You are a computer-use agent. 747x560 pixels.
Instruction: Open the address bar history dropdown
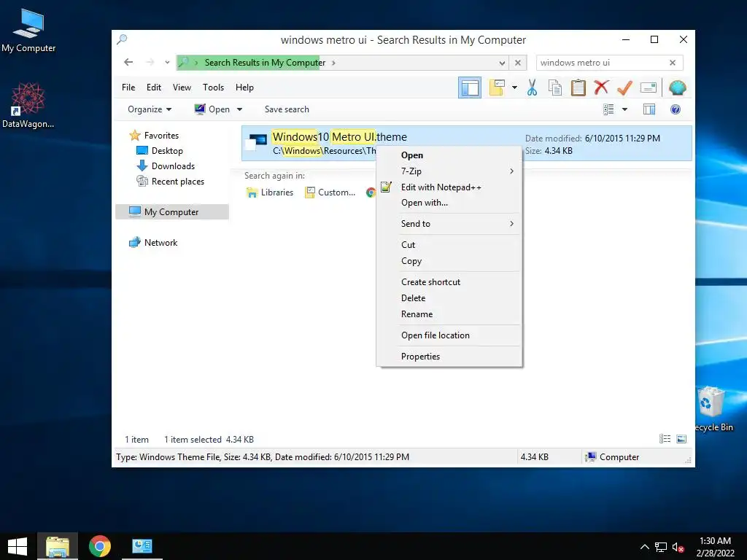coord(502,63)
